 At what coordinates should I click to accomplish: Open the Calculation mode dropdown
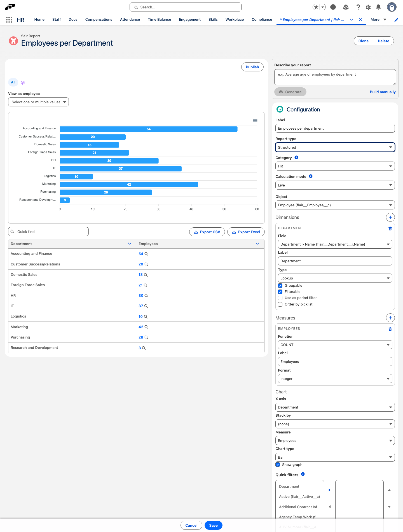pyautogui.click(x=335, y=185)
